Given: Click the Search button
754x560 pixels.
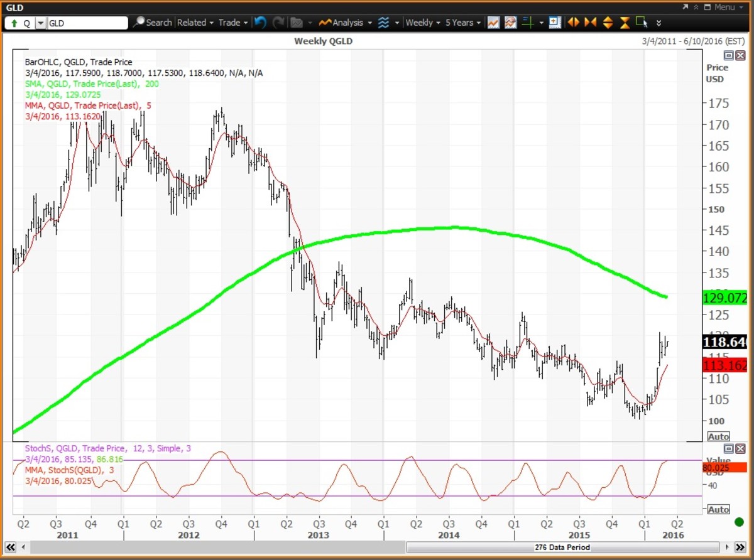Looking at the screenshot, I should pos(153,23).
